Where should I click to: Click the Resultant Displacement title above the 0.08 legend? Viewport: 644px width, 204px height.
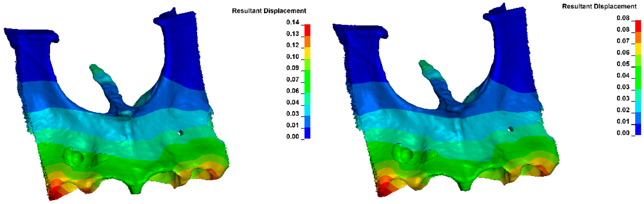click(599, 6)
